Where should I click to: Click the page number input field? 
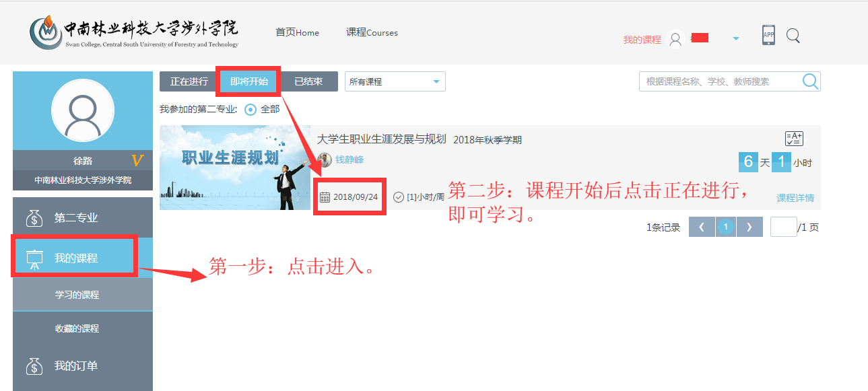[x=784, y=227]
